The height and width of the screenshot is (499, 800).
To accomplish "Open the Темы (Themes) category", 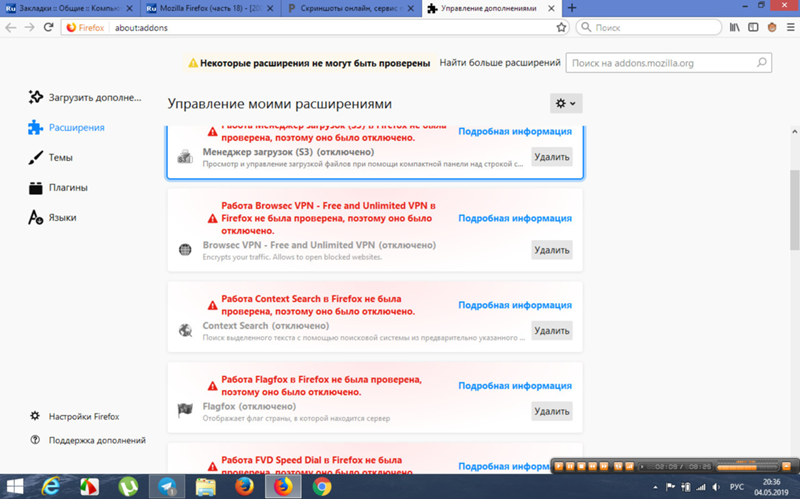I will click(x=60, y=158).
